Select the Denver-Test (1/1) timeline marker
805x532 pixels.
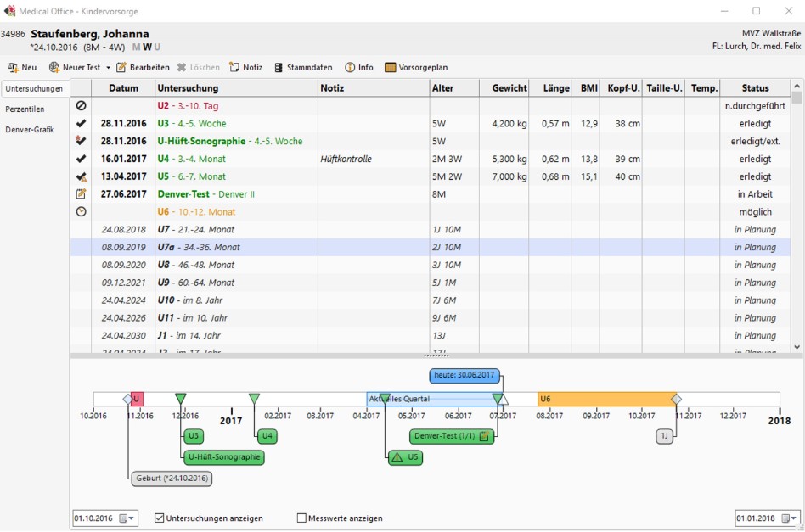[451, 436]
